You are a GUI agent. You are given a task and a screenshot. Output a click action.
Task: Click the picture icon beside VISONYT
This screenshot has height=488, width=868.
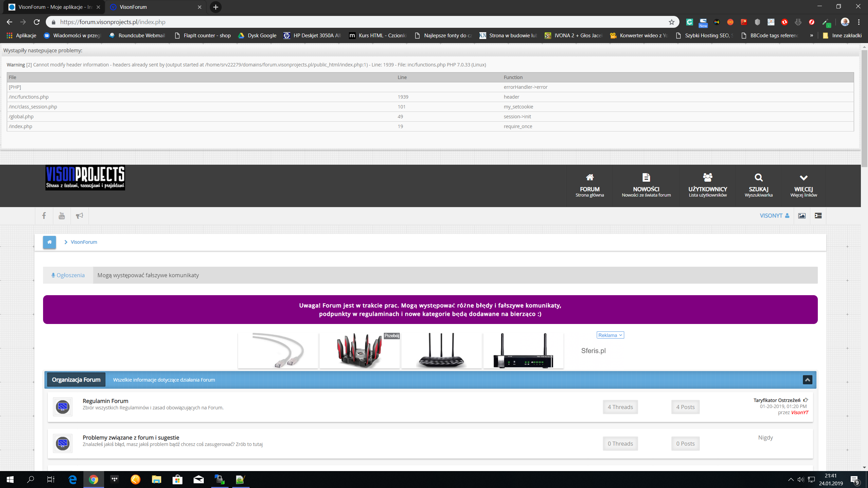pos(802,216)
